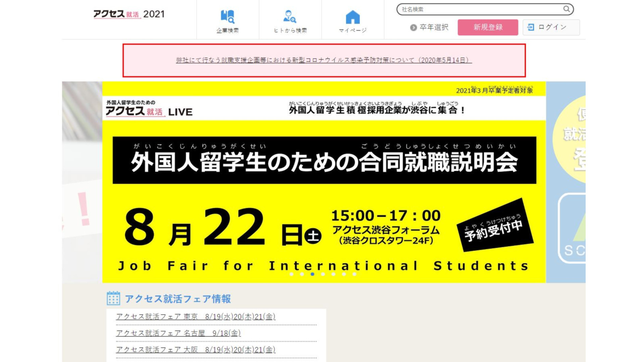Select the last carousel dot indicator
This screenshot has height=362, width=644.
pos(354,274)
